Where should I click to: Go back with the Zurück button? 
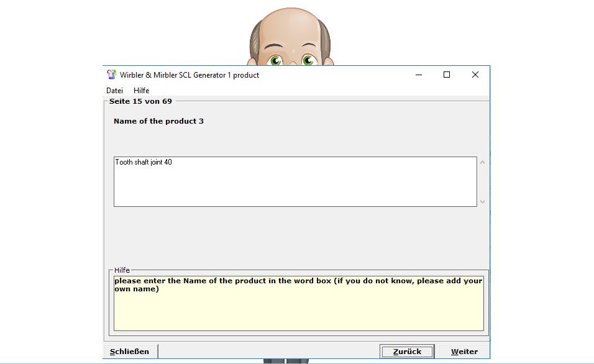407,352
